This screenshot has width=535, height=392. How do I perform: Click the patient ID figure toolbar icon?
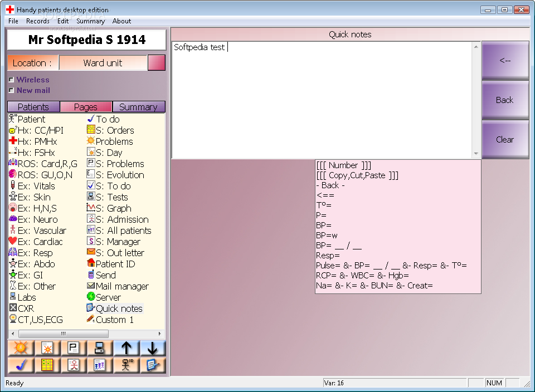(x=127, y=365)
